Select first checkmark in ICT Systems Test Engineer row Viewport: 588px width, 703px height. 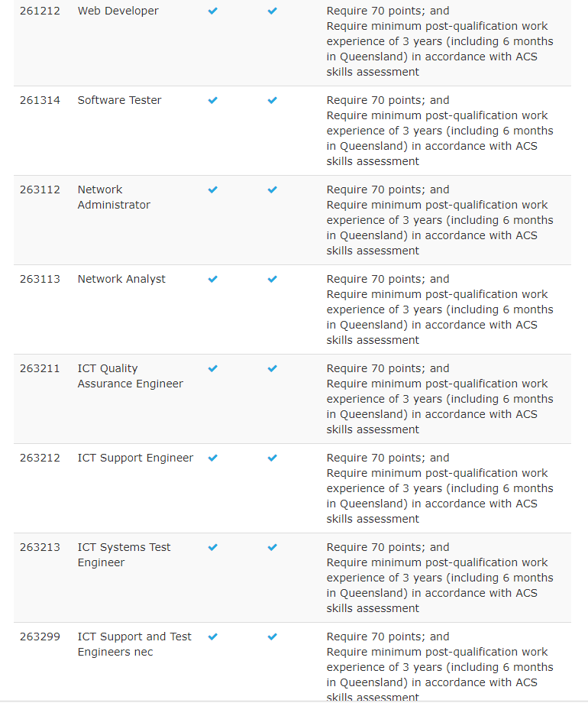click(212, 548)
